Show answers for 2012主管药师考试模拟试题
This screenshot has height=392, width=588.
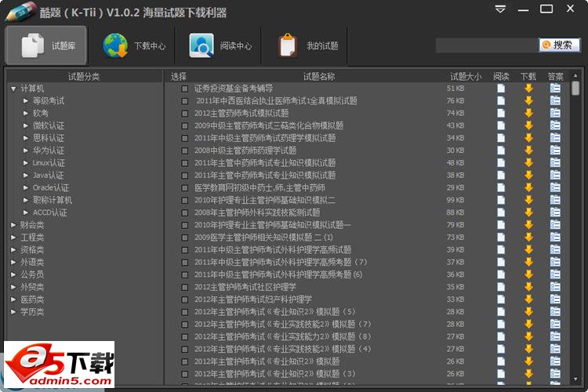pyautogui.click(x=555, y=113)
